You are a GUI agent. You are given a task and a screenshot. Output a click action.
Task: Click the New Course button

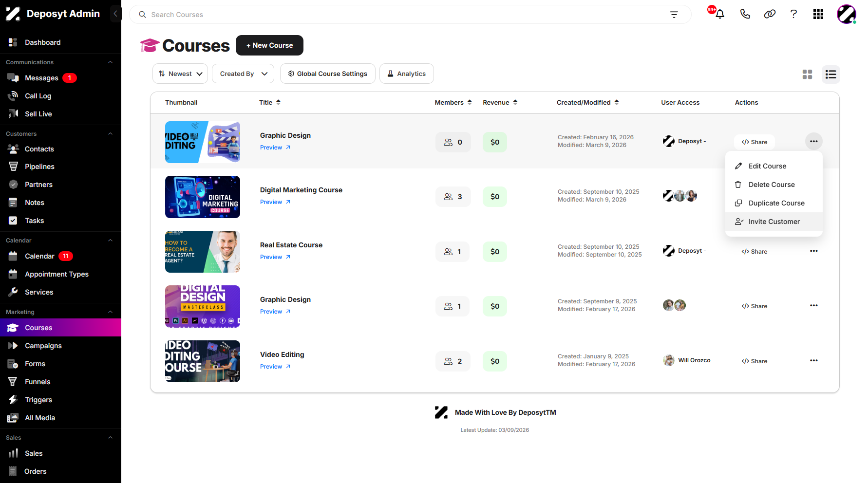(269, 45)
